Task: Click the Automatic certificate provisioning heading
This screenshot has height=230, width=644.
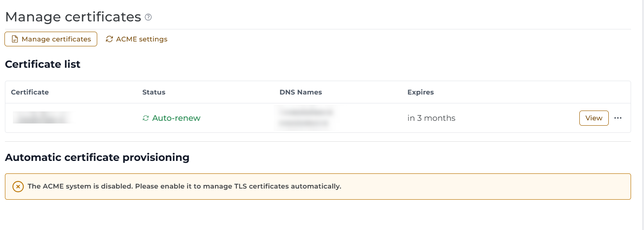Action: [97, 157]
